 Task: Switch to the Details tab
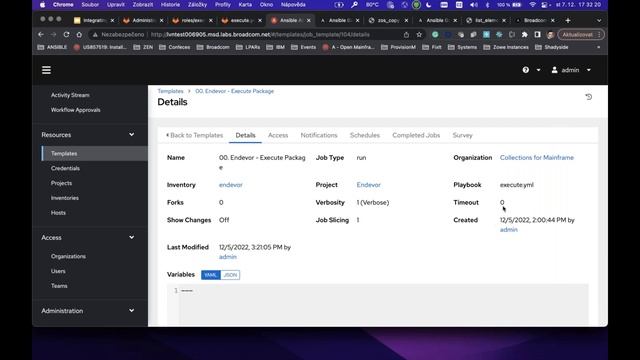coord(245,135)
